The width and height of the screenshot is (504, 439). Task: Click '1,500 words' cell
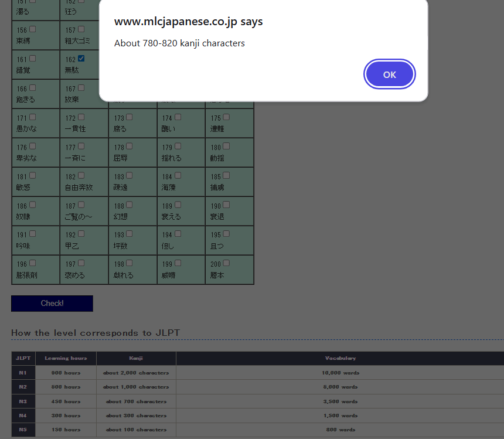tap(340, 416)
